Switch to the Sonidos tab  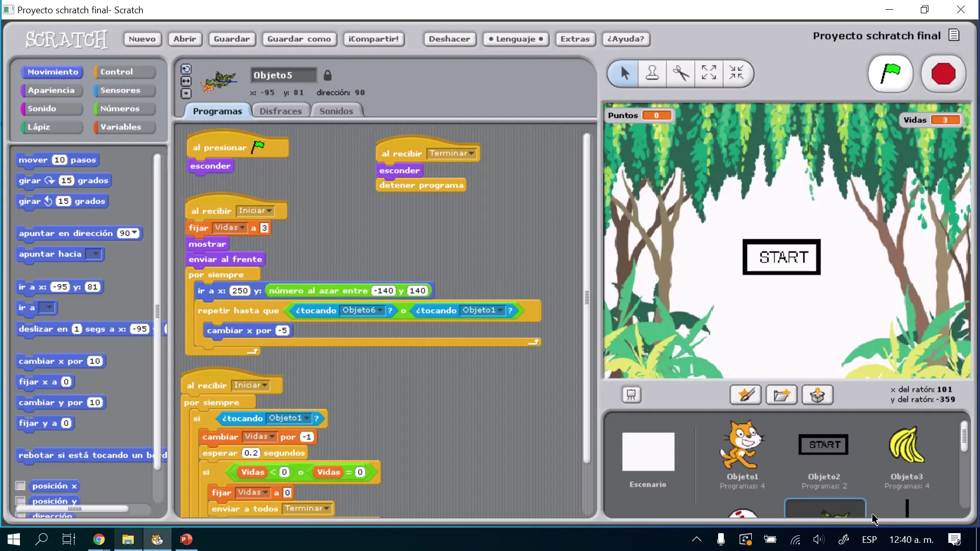pyautogui.click(x=336, y=111)
